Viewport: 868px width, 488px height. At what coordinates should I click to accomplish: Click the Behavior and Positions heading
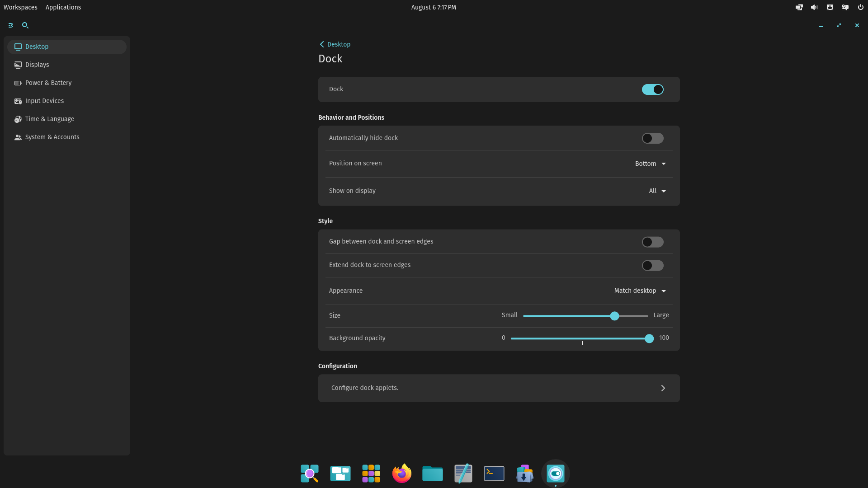click(351, 117)
